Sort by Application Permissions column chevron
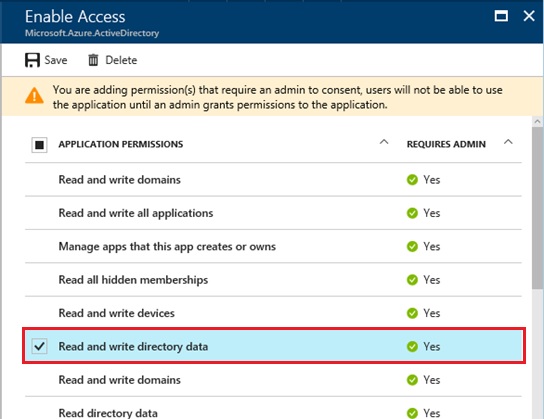 pos(384,142)
